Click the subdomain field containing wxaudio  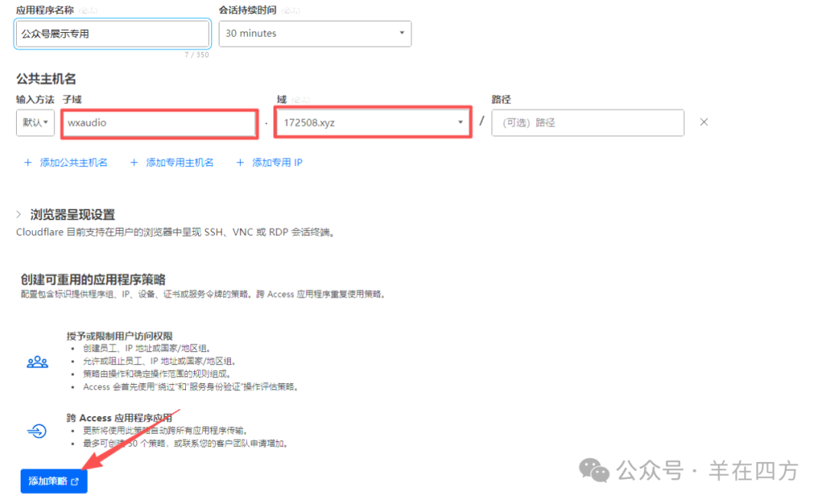pyautogui.click(x=159, y=123)
